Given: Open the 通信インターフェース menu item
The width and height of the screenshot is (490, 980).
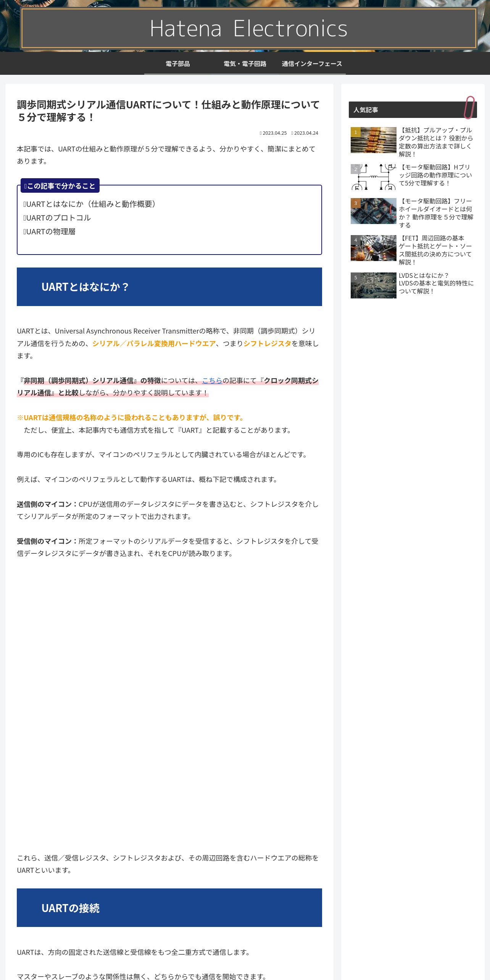Looking at the screenshot, I should [x=312, y=64].
